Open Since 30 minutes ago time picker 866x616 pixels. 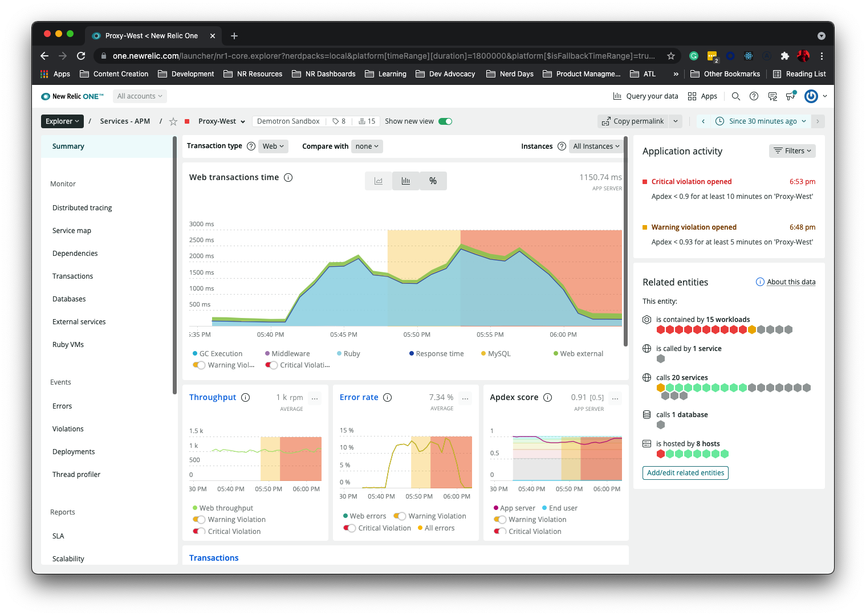pyautogui.click(x=761, y=121)
